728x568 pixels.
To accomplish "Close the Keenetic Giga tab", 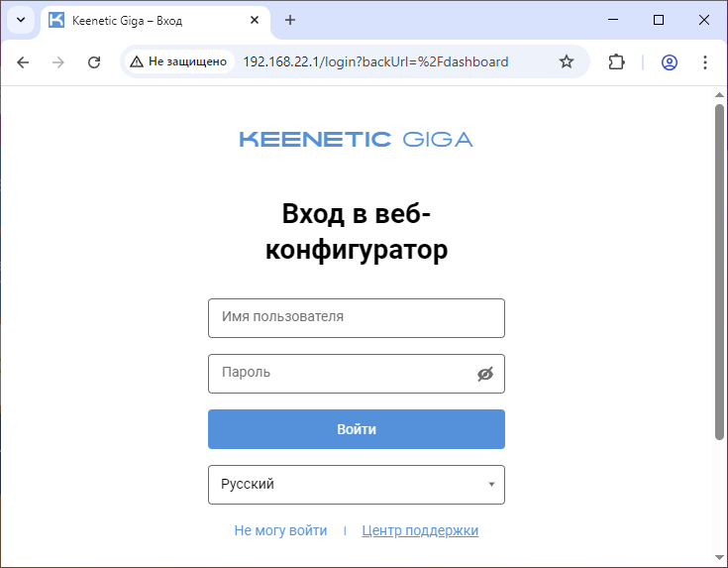I will (256, 20).
